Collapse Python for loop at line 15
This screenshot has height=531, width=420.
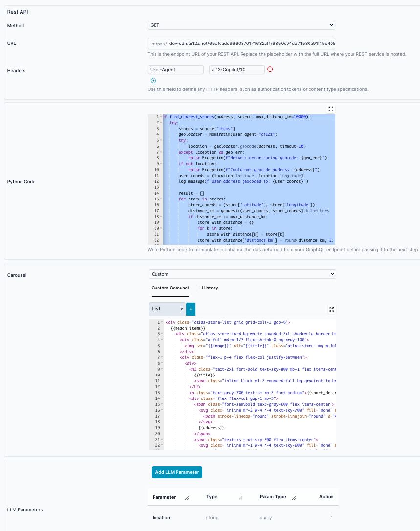pyautogui.click(x=161, y=199)
